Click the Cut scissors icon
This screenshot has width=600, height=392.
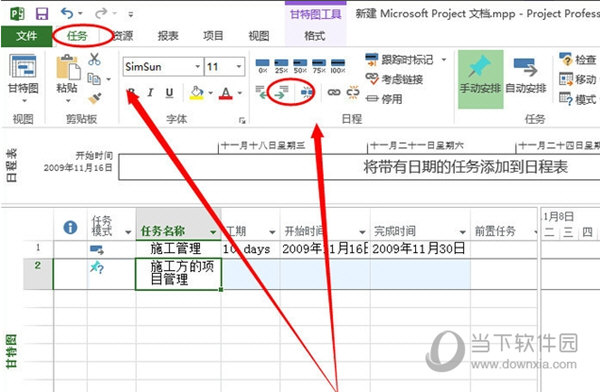[94, 59]
